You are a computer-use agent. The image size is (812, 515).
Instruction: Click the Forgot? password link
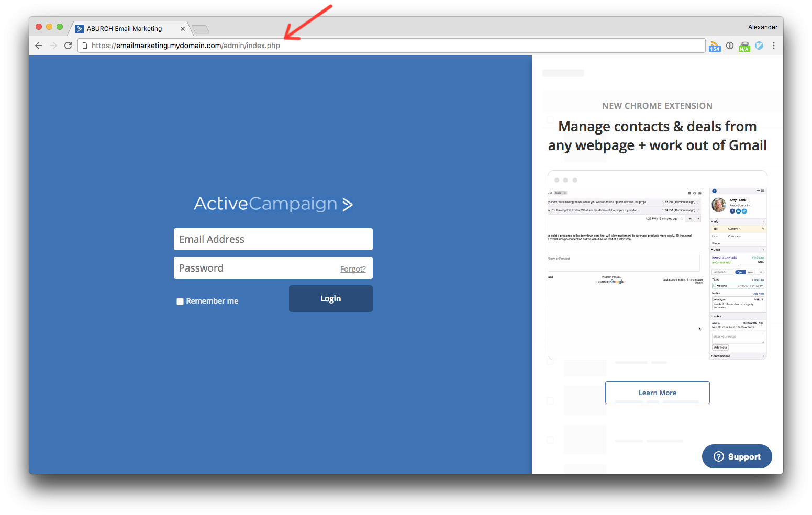click(353, 269)
